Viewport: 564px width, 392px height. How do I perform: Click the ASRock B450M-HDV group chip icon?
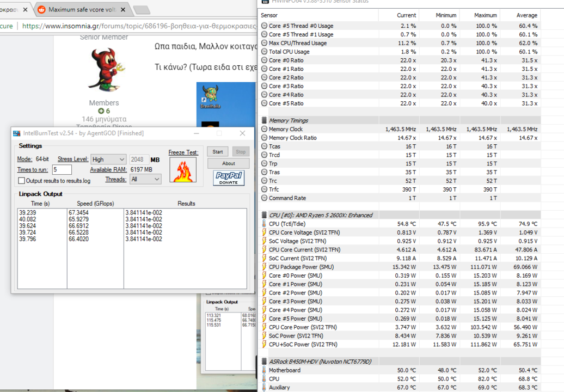coord(265,362)
